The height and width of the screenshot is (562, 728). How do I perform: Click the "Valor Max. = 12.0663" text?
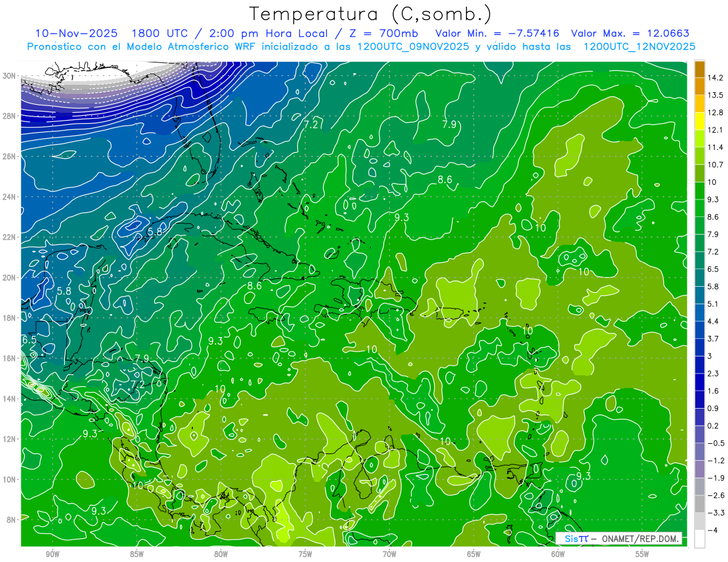point(630,33)
